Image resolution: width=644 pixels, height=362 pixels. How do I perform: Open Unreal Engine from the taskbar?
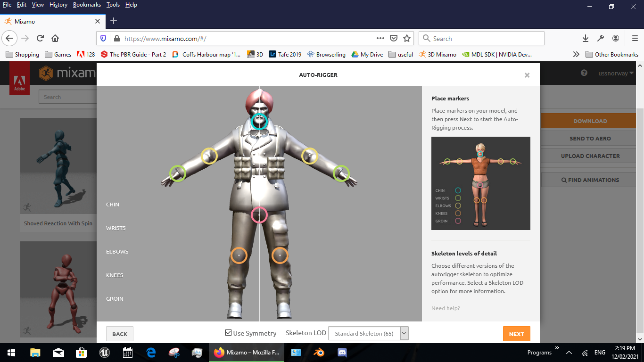point(104,352)
